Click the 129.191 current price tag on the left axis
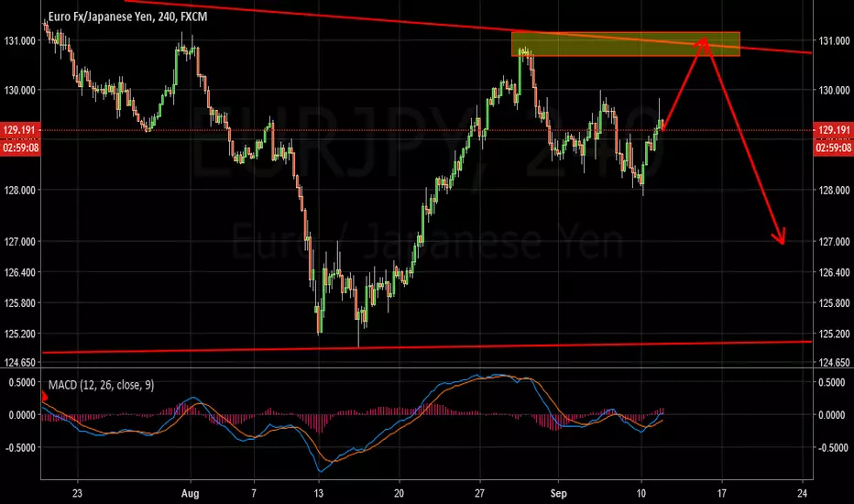 coord(20,130)
